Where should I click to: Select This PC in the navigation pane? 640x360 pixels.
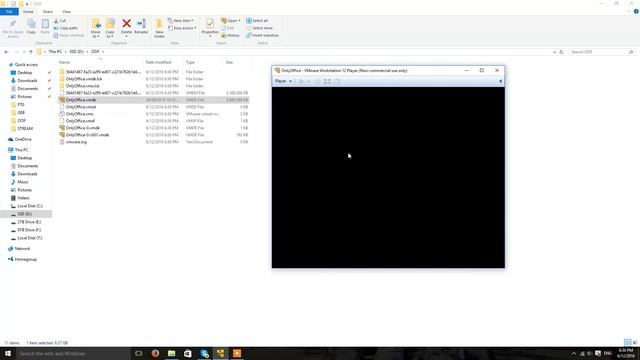click(21, 150)
